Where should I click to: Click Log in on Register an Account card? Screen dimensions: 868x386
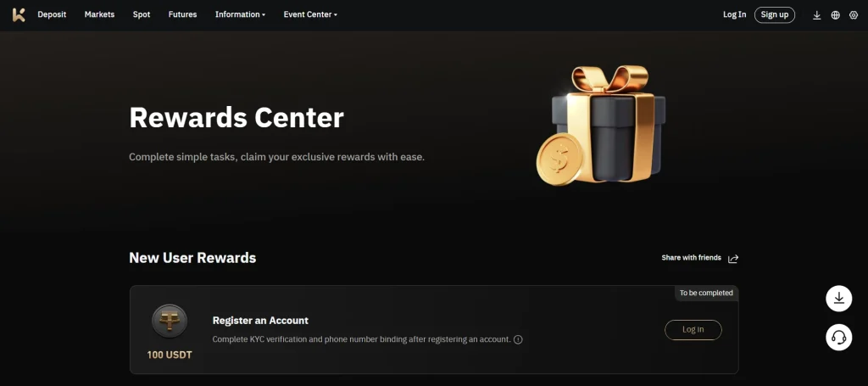(693, 329)
